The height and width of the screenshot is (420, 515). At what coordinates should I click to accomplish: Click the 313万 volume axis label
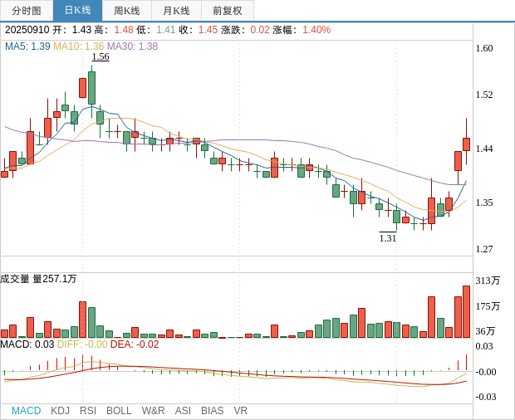[x=488, y=281]
